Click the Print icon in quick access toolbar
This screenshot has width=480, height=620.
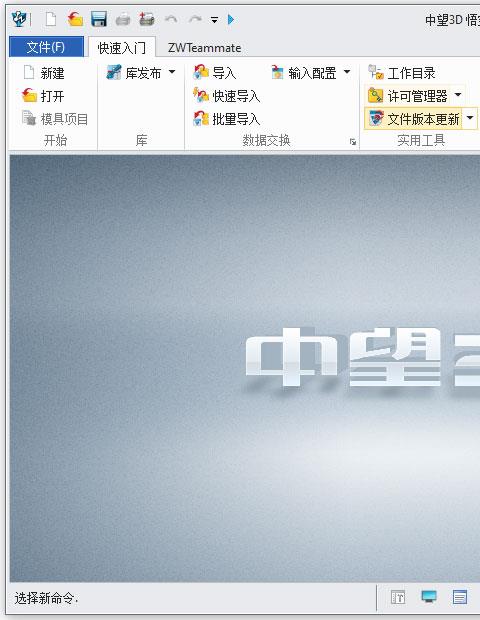click(123, 19)
